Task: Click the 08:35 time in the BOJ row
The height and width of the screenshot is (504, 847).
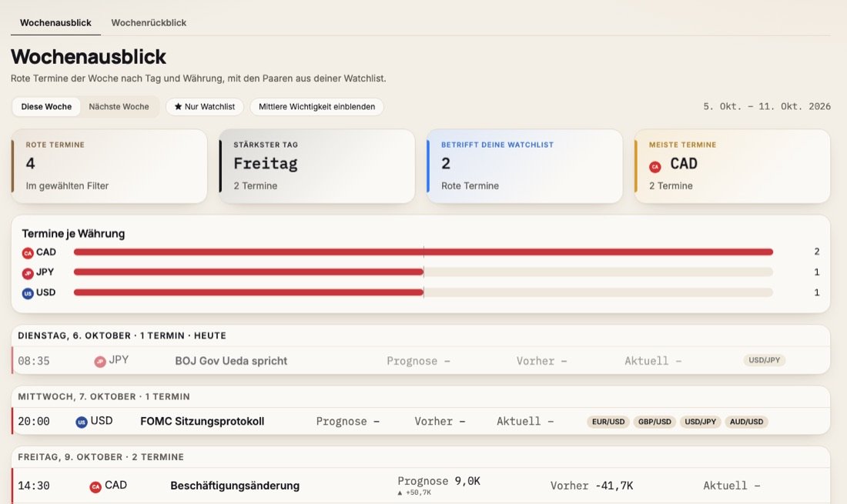Action: click(33, 361)
